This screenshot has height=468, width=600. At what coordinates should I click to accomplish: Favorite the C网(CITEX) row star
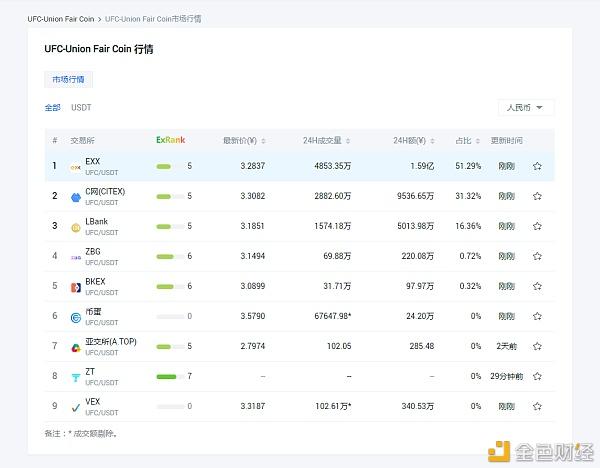point(537,196)
